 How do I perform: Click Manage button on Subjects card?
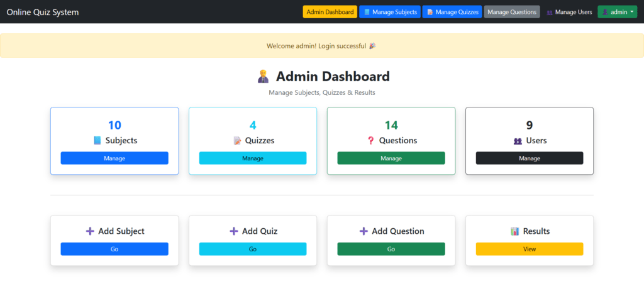tap(114, 158)
